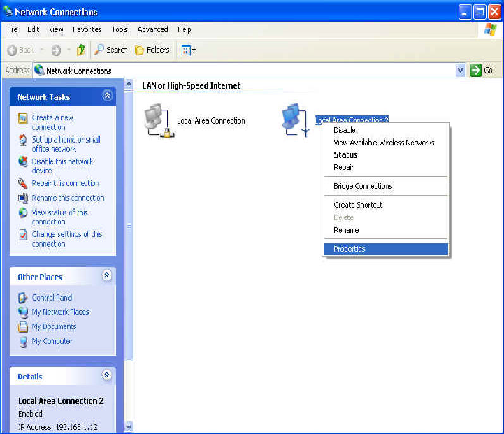Open the Tools menu
The height and width of the screenshot is (434, 504).
(120, 29)
